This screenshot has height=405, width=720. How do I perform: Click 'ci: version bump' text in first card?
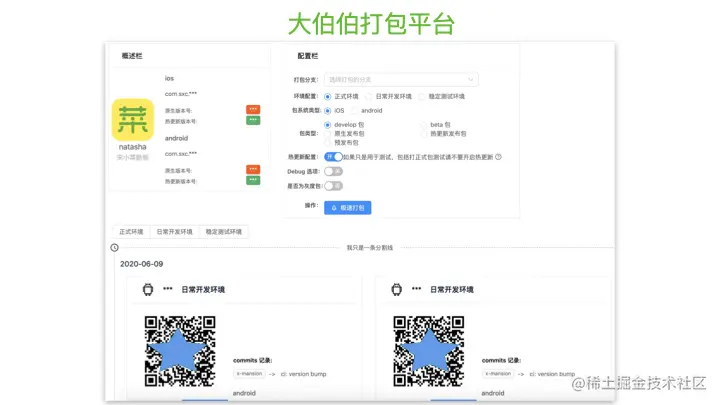(304, 374)
